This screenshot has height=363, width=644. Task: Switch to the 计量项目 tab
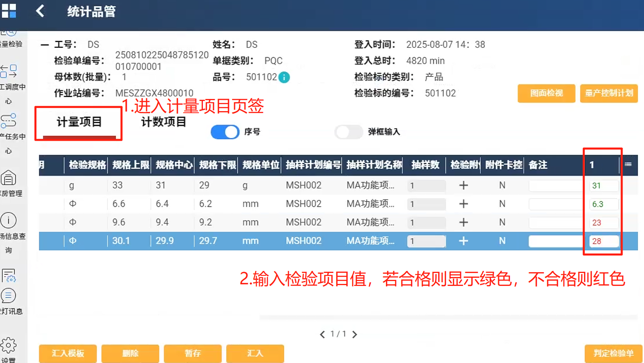(x=79, y=122)
